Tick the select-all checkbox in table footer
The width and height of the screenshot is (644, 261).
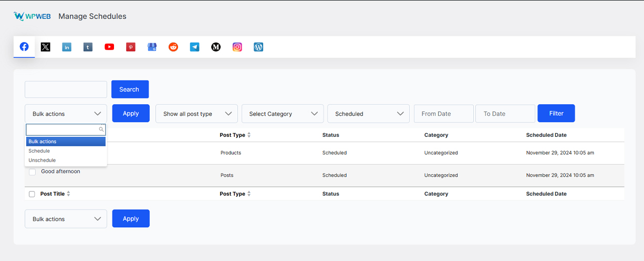pyautogui.click(x=32, y=194)
